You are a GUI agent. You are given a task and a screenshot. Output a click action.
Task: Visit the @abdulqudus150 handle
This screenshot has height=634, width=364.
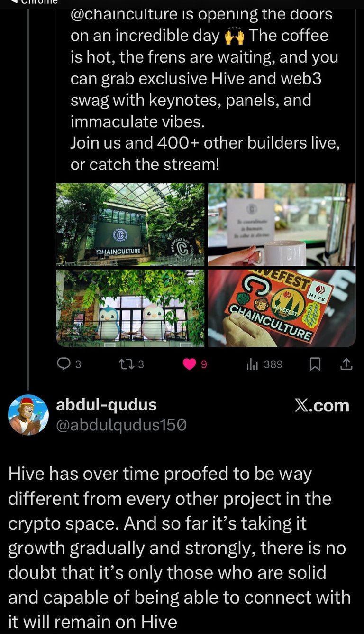121,425
